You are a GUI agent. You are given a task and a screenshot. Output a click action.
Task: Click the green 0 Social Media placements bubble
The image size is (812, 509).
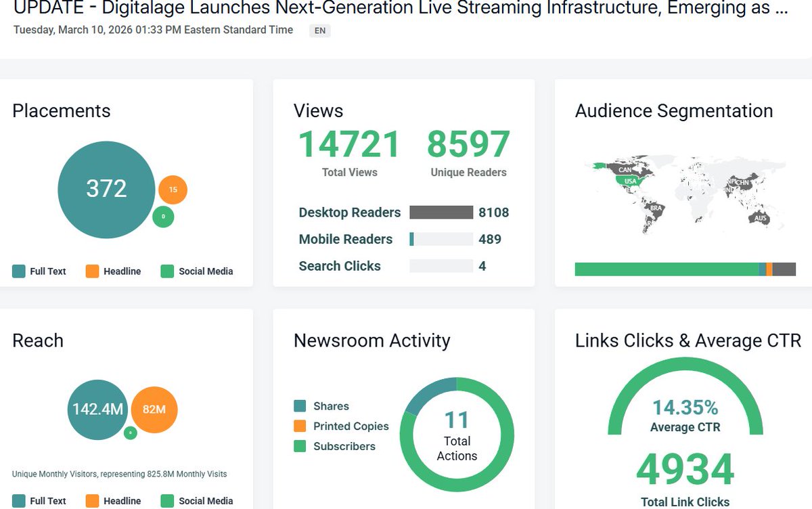163,217
